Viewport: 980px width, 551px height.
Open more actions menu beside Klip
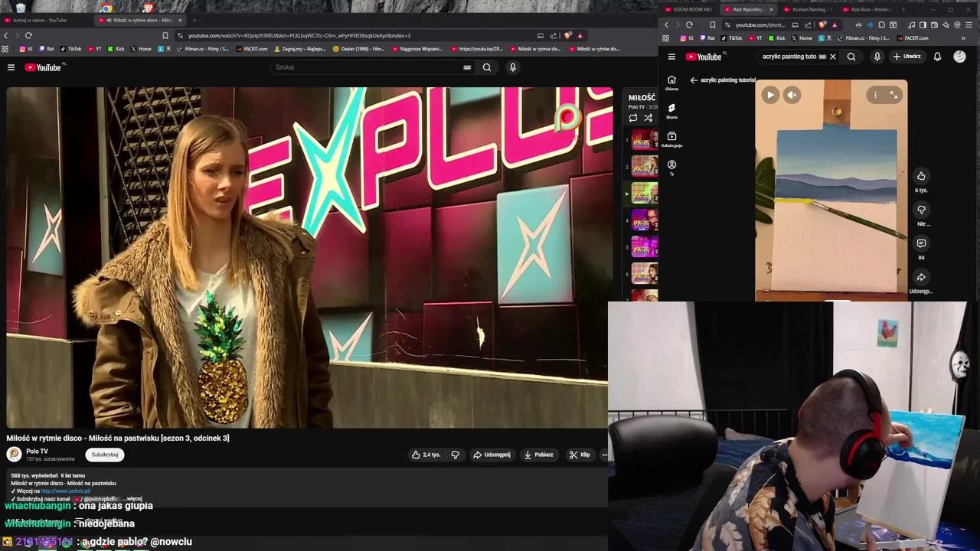click(605, 455)
